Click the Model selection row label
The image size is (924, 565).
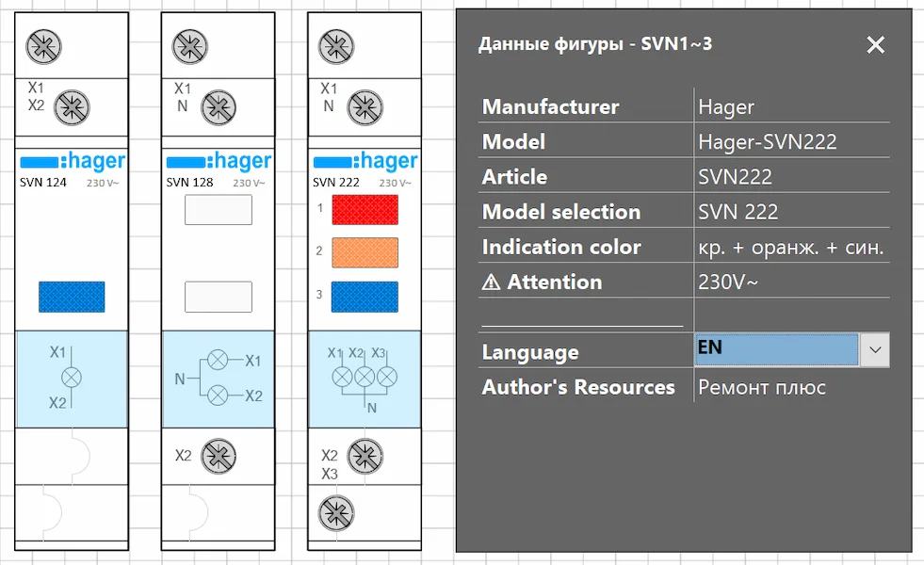[x=561, y=212]
